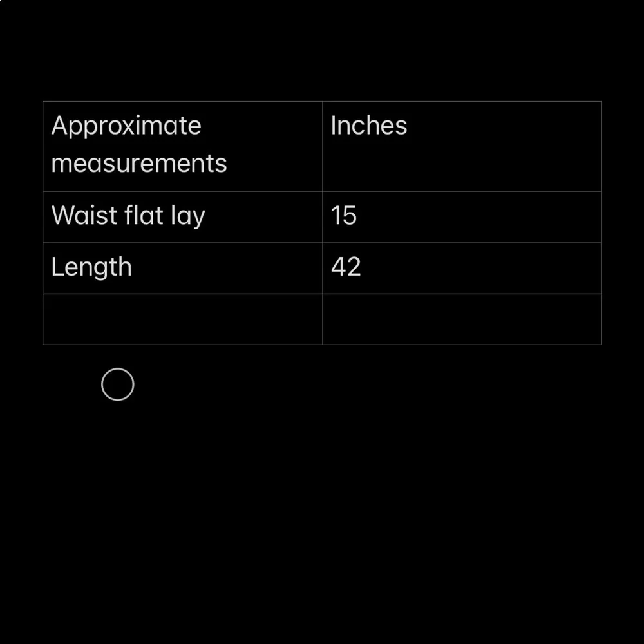Click the empty bottom-right table cell
644x644 pixels.
(x=462, y=319)
